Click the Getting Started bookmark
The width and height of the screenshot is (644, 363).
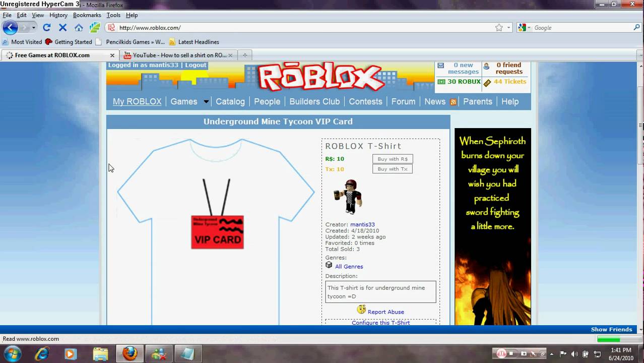tap(69, 42)
